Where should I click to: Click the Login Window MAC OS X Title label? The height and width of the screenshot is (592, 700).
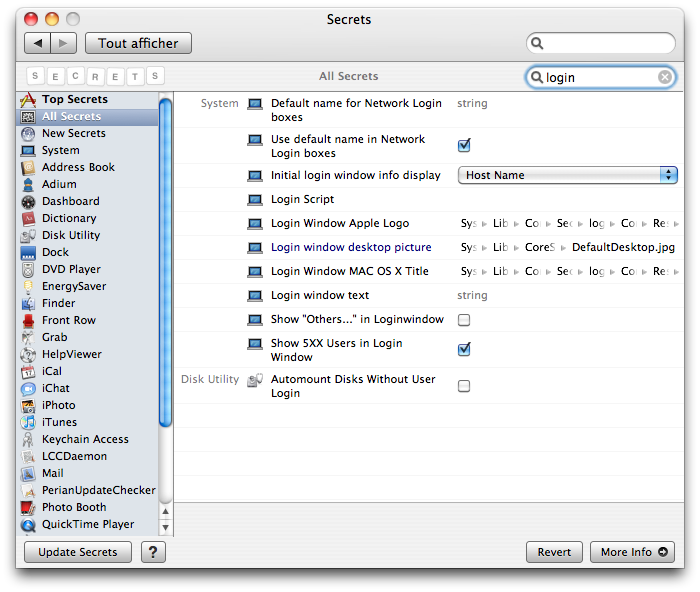(350, 271)
